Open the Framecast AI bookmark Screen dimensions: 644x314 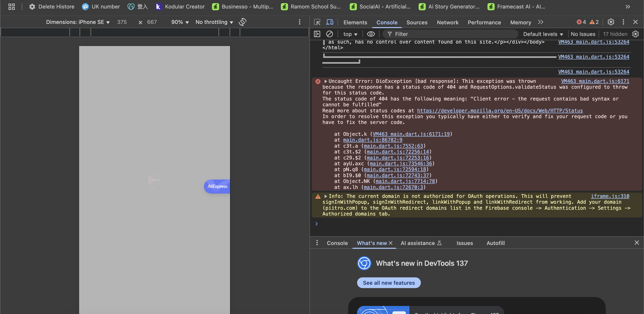(x=517, y=7)
